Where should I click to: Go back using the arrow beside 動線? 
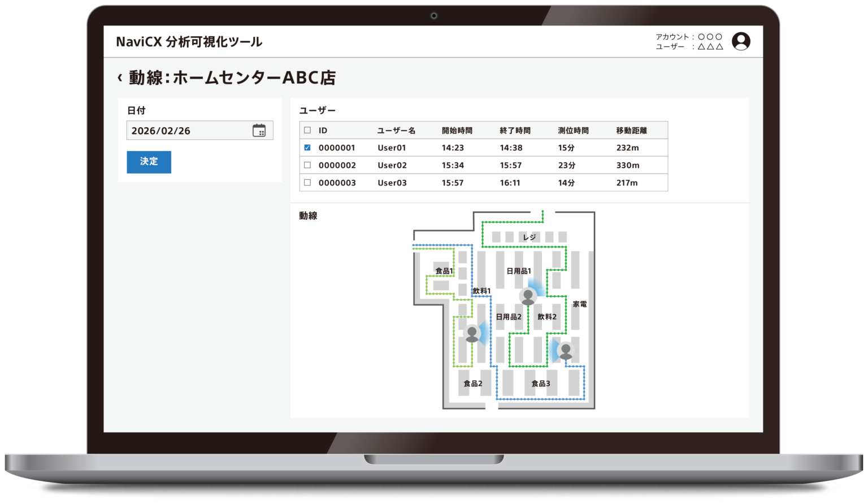[x=120, y=77]
